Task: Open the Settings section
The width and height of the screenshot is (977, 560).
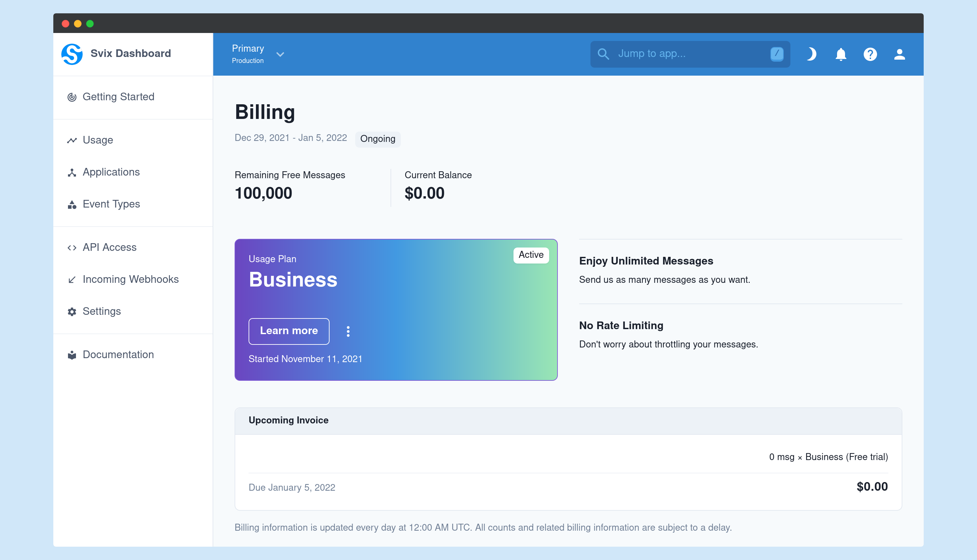Action: [x=101, y=311]
